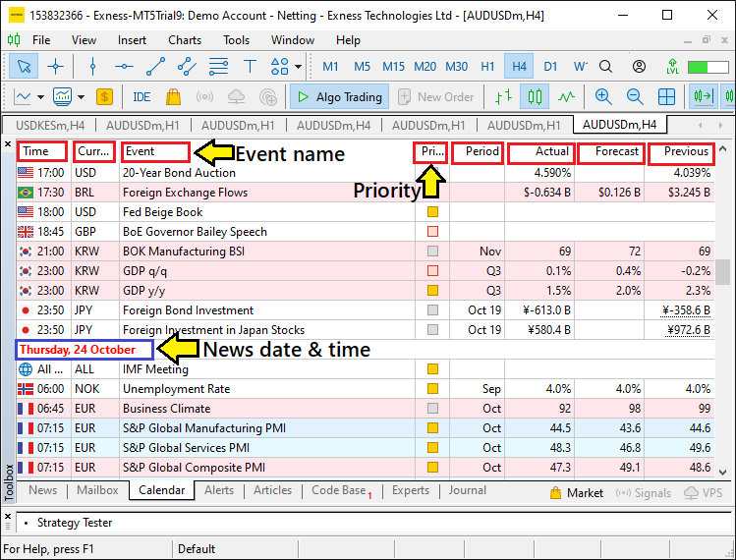Open the File menu
Screen dimensions: 736x560
point(41,40)
